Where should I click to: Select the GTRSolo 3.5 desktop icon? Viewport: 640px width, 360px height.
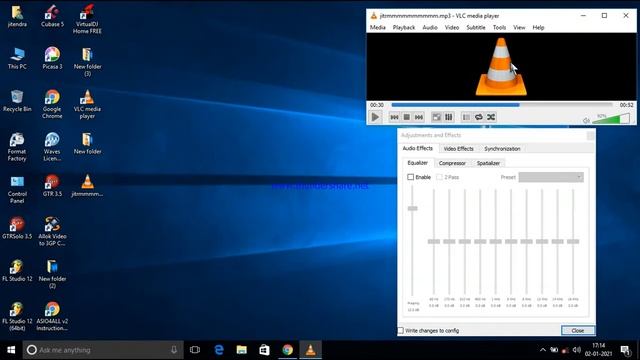click(x=17, y=228)
